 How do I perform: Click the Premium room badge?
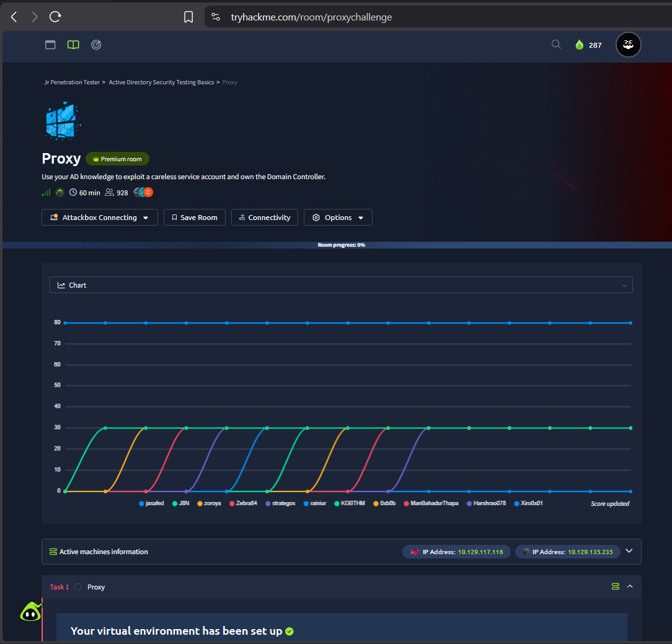pyautogui.click(x=117, y=159)
